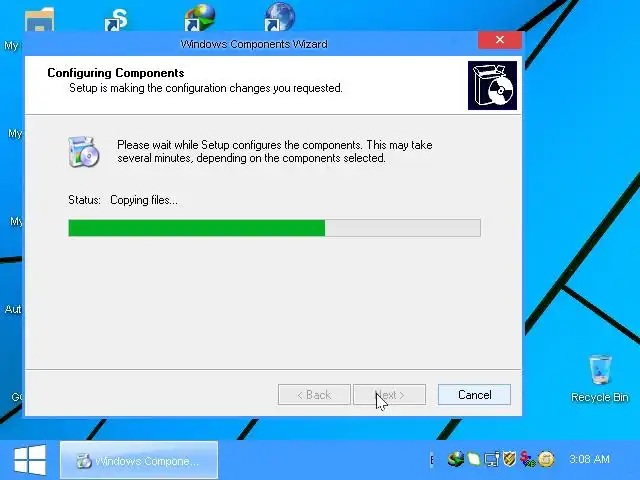Click the grayed-out Next button
This screenshot has width=640, height=480.
click(x=389, y=395)
